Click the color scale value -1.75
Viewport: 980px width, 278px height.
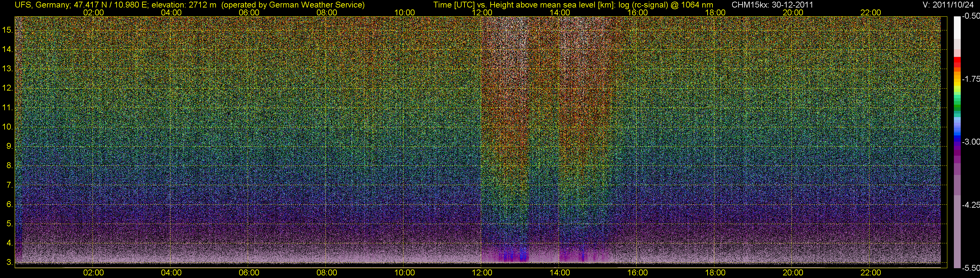[x=971, y=79]
